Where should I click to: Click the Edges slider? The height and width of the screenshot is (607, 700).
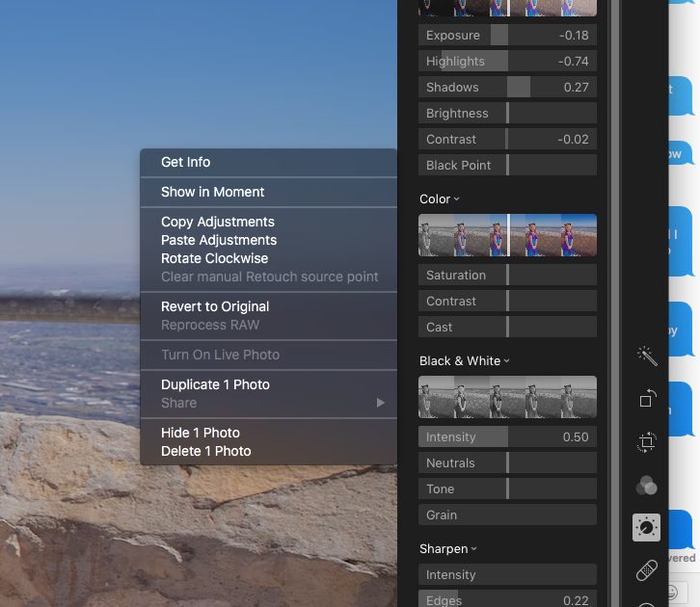point(507,599)
